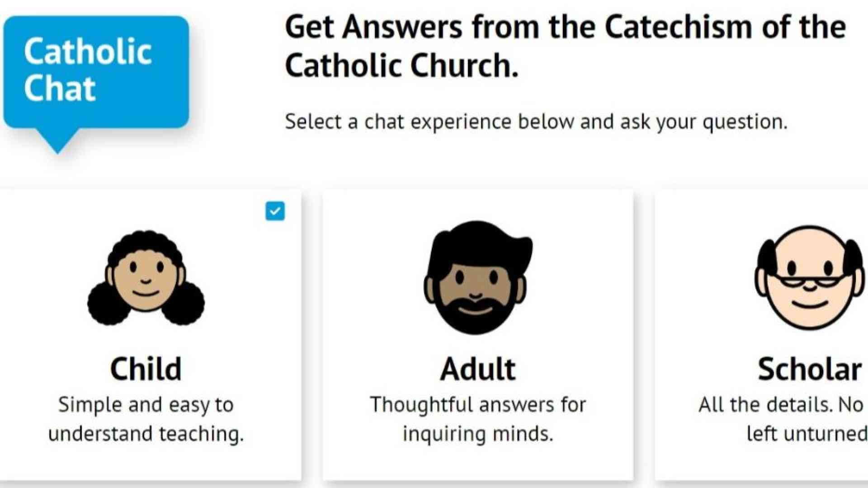Image resolution: width=868 pixels, height=488 pixels.
Task: Click the bald scholar avatar with glasses
Action: [x=809, y=277]
